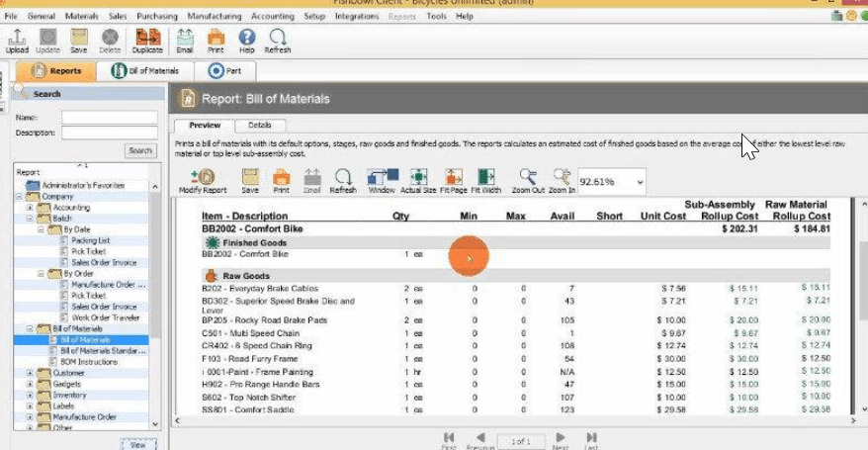This screenshot has width=868, height=450.
Task: Click the Name search field
Action: [x=110, y=118]
